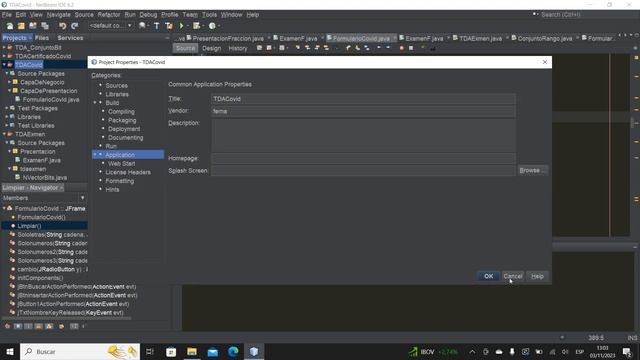The height and width of the screenshot is (360, 640).
Task: Select the Libraries category
Action: pyautogui.click(x=117, y=94)
